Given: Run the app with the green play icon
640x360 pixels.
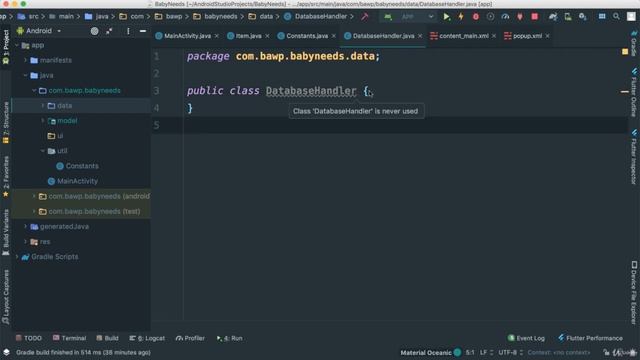Looking at the screenshot, I should coord(446,17).
